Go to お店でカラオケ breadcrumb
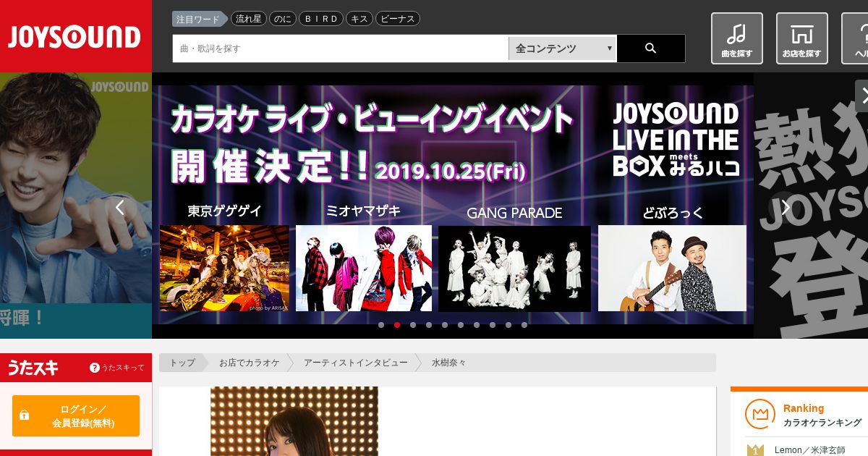The width and height of the screenshot is (868, 456). 250,363
